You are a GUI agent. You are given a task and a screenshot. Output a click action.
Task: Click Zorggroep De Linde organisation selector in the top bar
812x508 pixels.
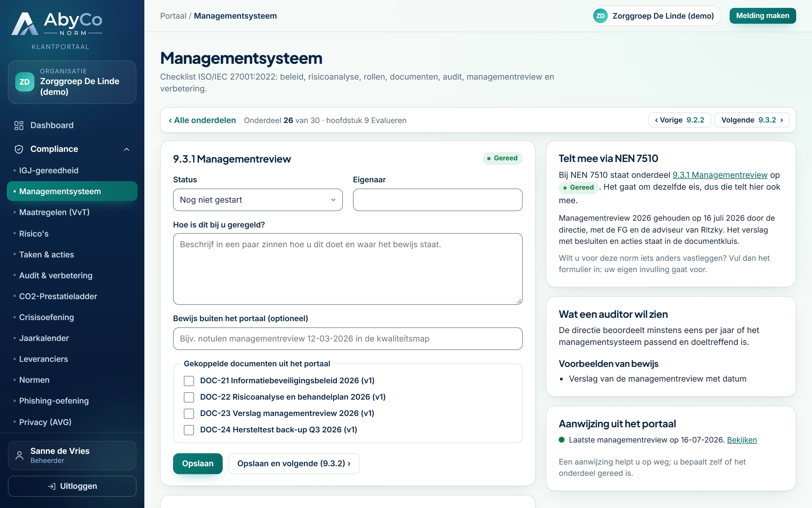coord(656,16)
